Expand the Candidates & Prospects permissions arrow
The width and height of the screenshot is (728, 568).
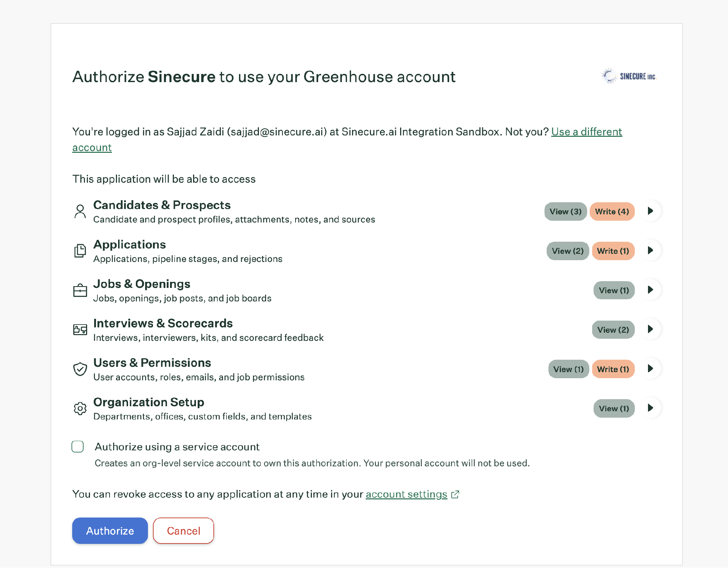coord(650,211)
